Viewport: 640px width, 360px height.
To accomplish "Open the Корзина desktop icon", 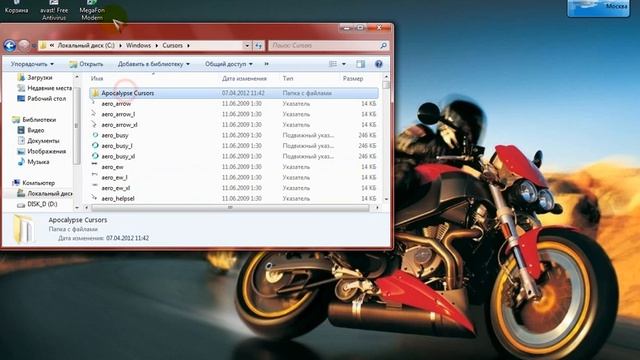I will point(16,7).
